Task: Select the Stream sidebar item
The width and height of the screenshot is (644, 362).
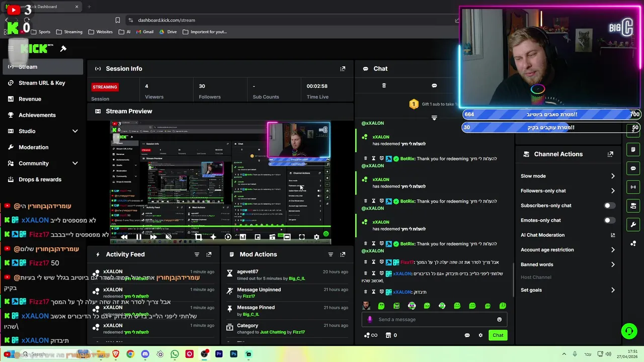Action: [x=43, y=67]
